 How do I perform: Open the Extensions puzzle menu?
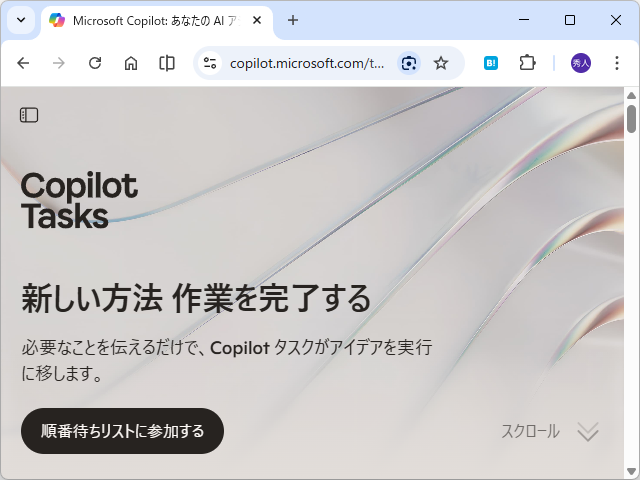[527, 63]
